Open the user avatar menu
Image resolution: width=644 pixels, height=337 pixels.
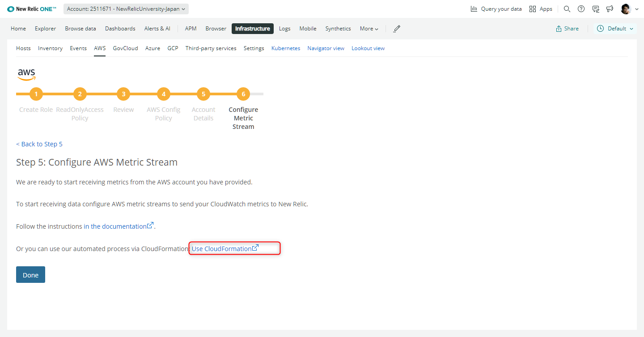point(626,9)
